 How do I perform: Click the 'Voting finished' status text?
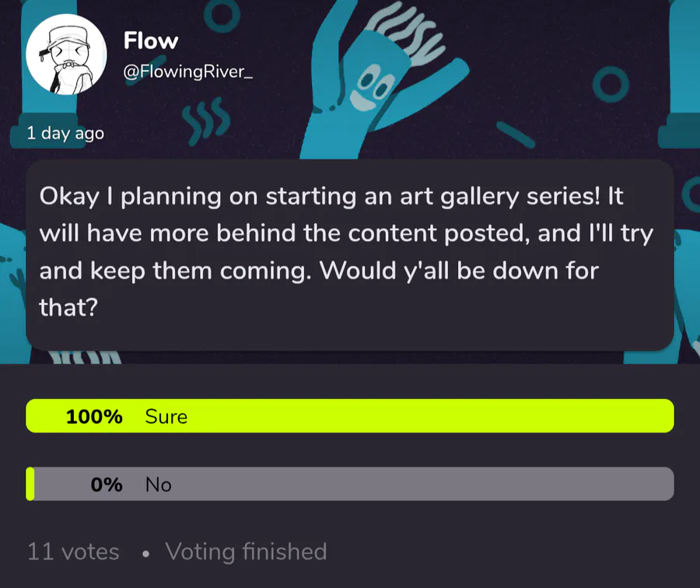246,552
